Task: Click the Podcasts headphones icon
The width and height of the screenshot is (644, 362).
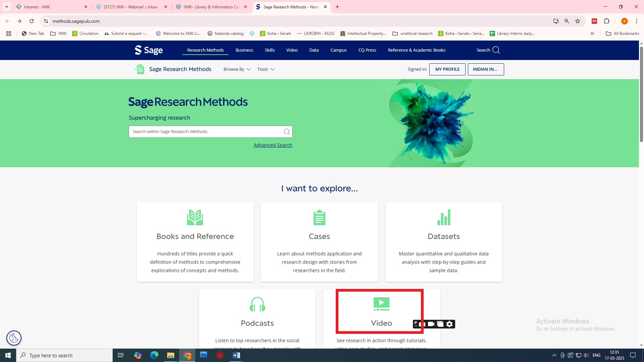Action: click(257, 304)
